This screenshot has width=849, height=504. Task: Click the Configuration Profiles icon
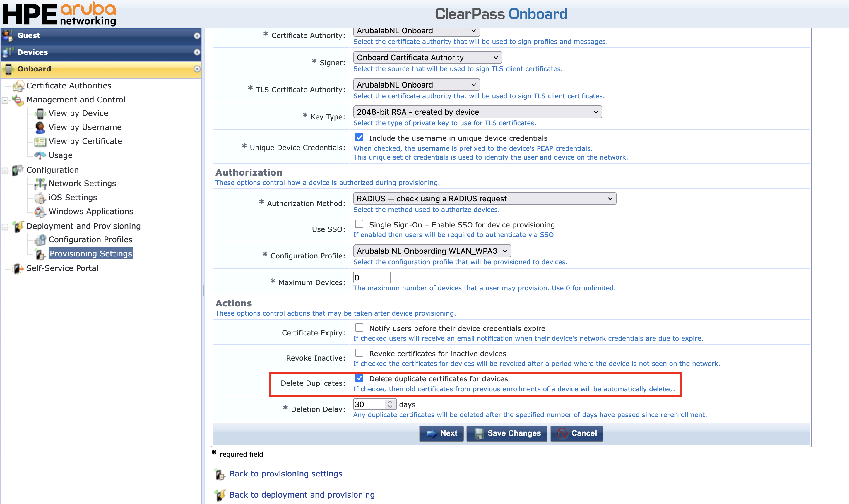click(40, 240)
